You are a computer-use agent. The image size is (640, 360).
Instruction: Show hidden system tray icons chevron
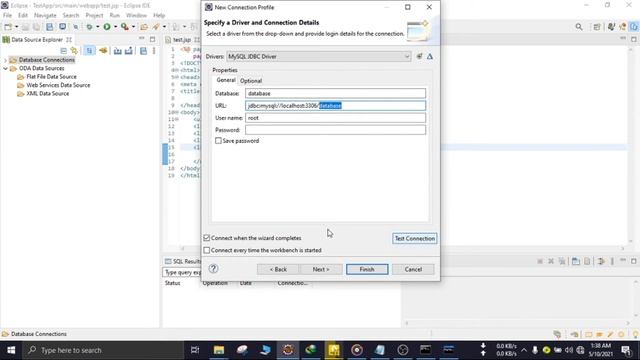pyautogui.click(x=524, y=350)
